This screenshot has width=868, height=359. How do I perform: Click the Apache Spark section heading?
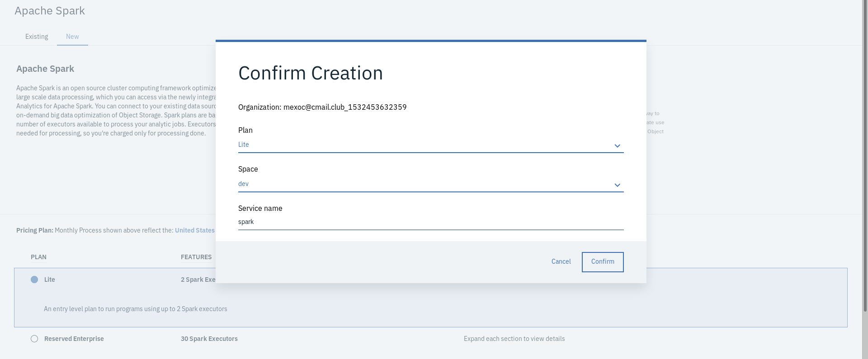tap(45, 69)
